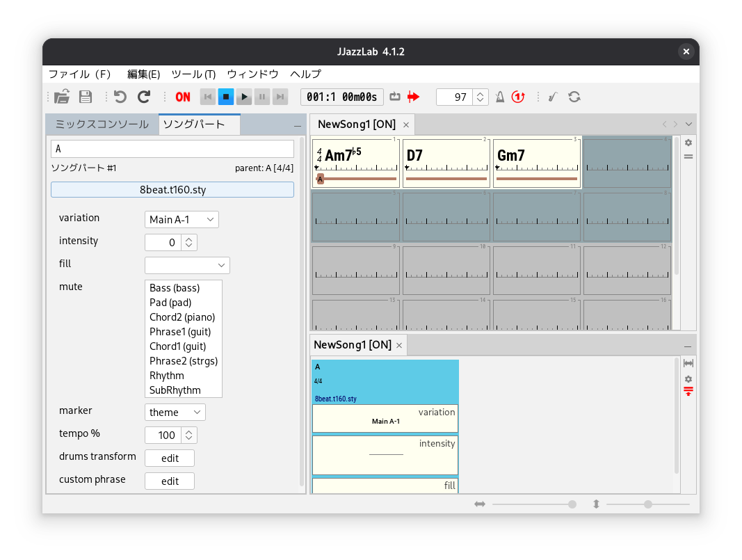The height and width of the screenshot is (560, 742).
Task: Redo the last undone edit
Action: pos(144,97)
